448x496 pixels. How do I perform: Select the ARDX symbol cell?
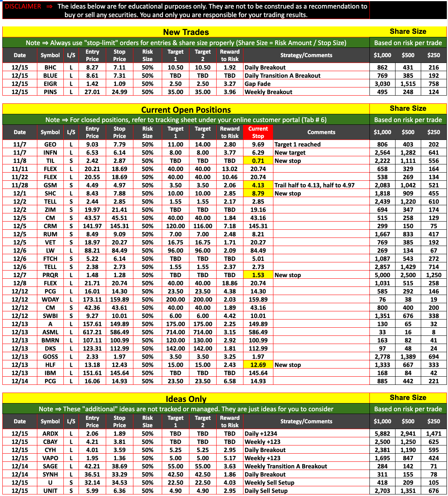coord(50,433)
